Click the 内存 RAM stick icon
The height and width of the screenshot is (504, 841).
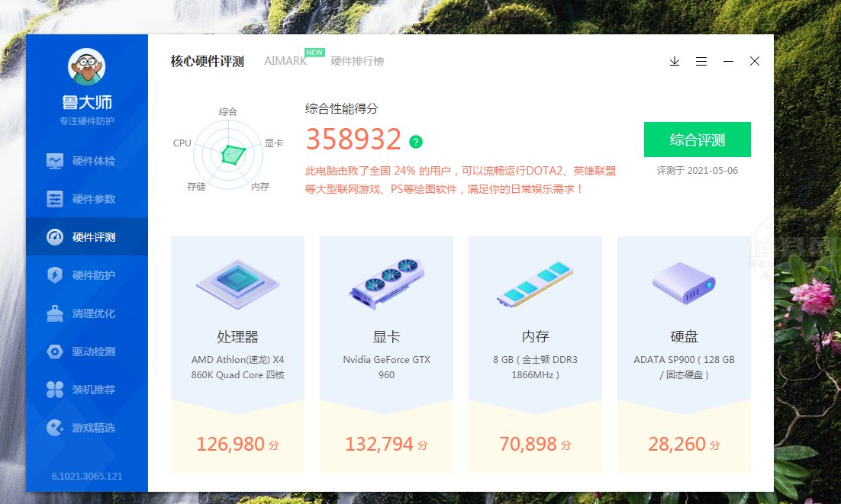coord(535,284)
